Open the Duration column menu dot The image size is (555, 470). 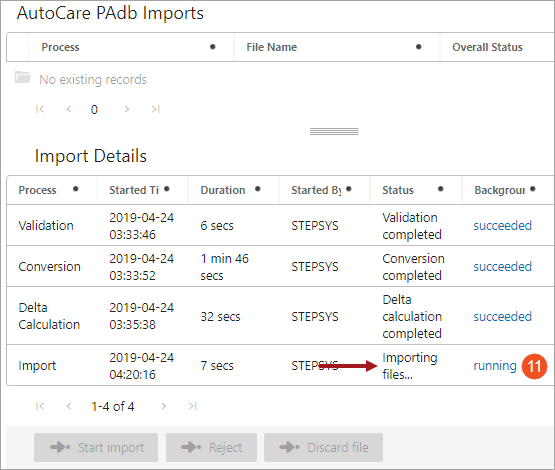[x=258, y=189]
